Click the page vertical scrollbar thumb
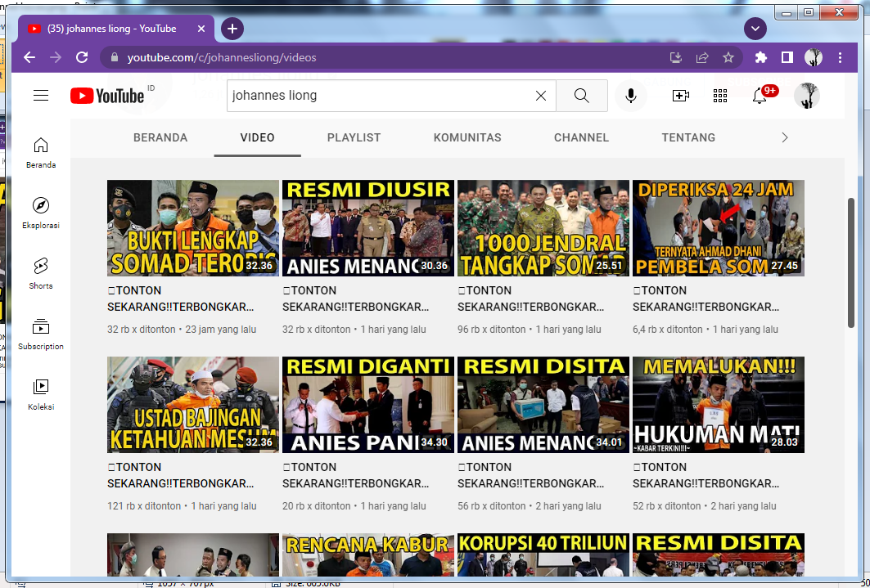Viewport: 870px width, 588px height. 851,263
